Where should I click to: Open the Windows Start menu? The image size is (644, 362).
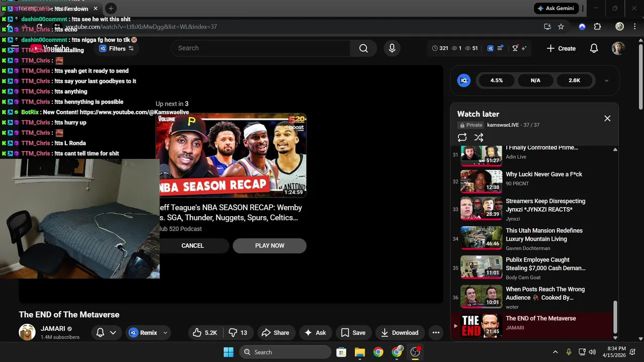click(x=228, y=352)
